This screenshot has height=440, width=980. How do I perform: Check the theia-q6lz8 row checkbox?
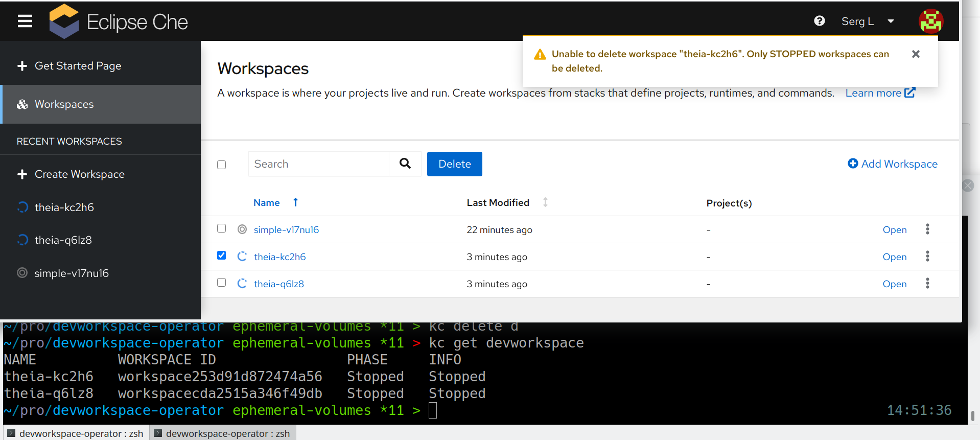click(221, 283)
